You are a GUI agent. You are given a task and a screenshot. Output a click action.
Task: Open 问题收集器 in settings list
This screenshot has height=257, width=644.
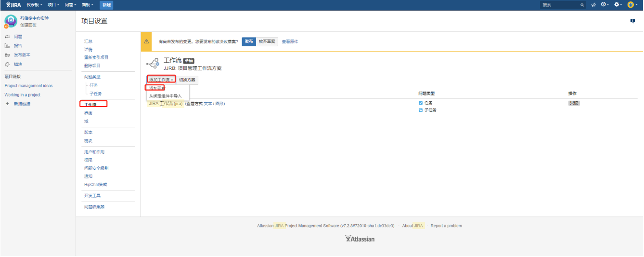click(94, 207)
